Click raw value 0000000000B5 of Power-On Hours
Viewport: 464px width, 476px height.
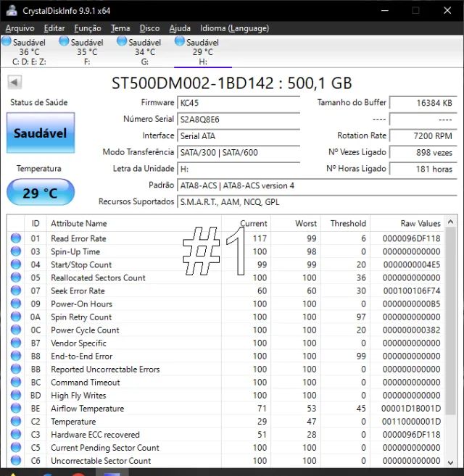(411, 304)
